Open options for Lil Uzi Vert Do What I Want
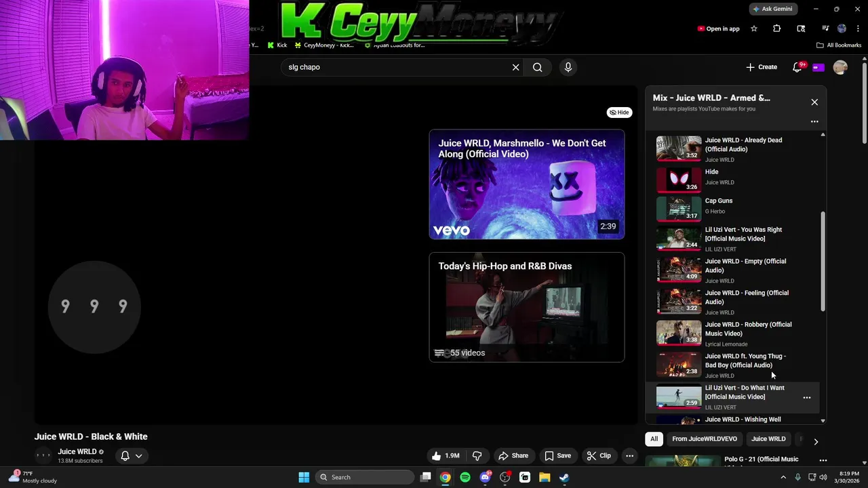The width and height of the screenshot is (868, 488). [807, 398]
